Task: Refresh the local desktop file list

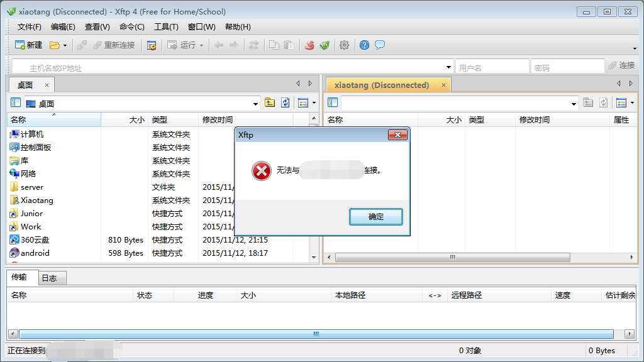Action: pos(286,103)
